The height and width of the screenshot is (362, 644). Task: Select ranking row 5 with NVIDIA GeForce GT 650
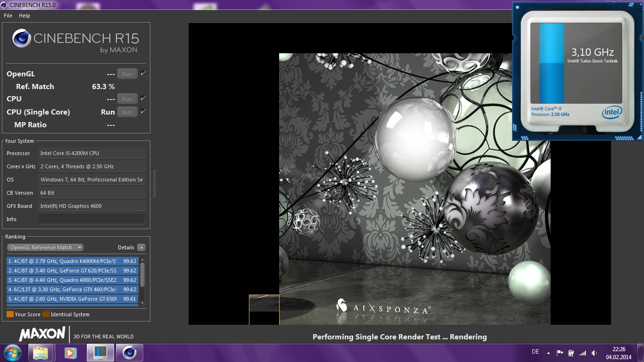click(72, 299)
